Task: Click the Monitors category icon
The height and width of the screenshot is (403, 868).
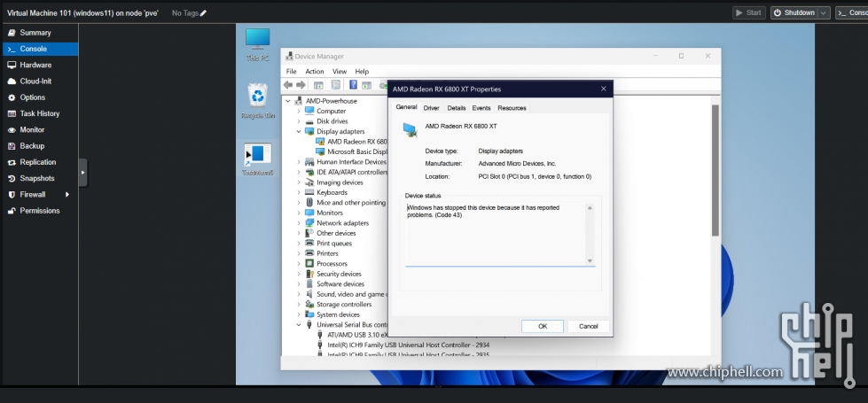Action: [x=309, y=213]
